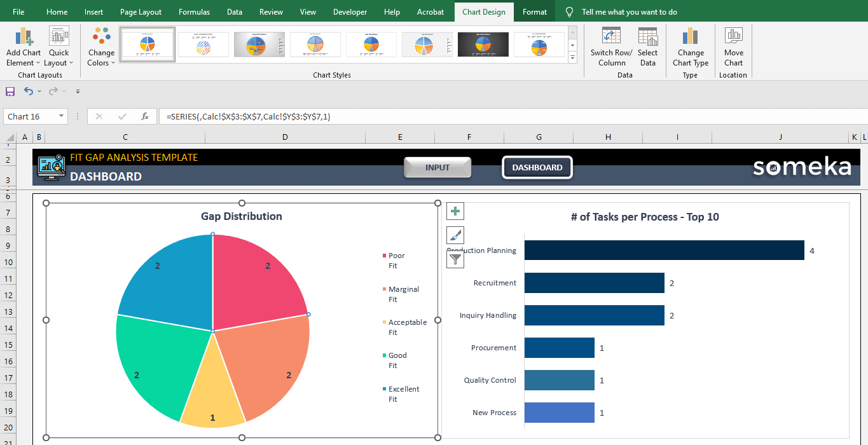Image resolution: width=868 pixels, height=445 pixels.
Task: Click the Undo arrow in the quick access toolbar
Action: coord(29,92)
